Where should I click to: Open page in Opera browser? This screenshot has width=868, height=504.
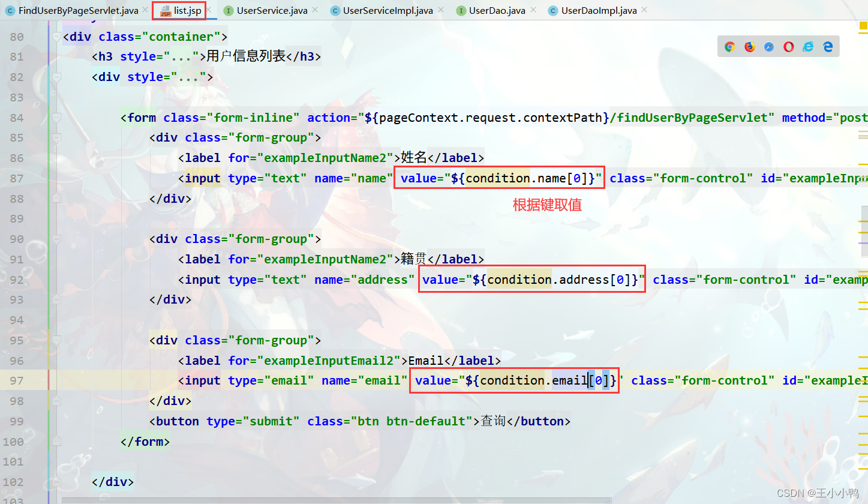click(x=789, y=47)
